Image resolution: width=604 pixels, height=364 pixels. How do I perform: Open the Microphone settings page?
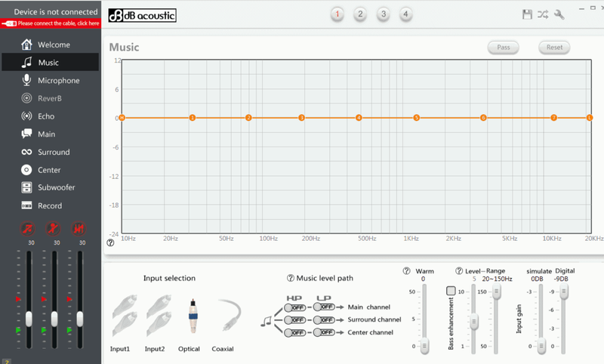point(50,80)
